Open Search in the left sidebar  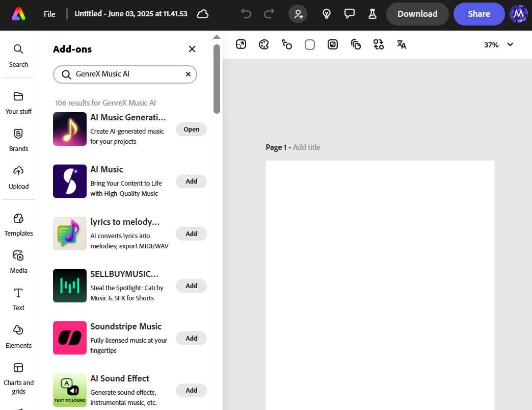tap(19, 56)
